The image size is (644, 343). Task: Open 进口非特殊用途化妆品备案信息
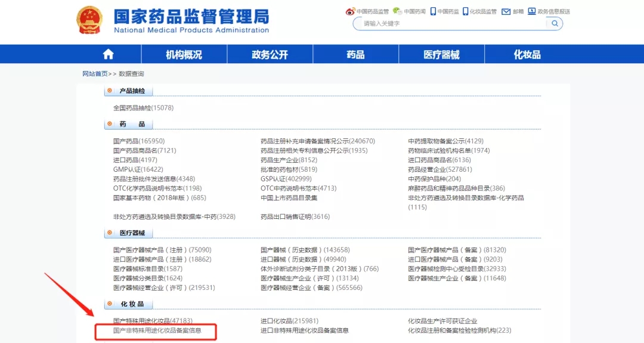point(304,330)
